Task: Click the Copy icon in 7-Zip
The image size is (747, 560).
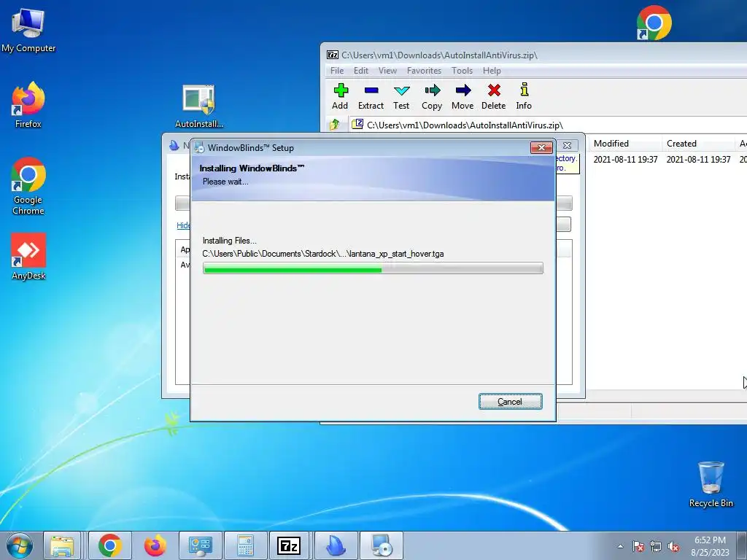Action: (x=432, y=97)
